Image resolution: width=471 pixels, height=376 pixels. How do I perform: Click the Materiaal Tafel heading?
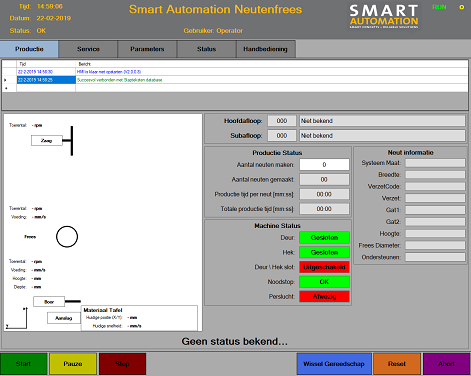point(103,310)
